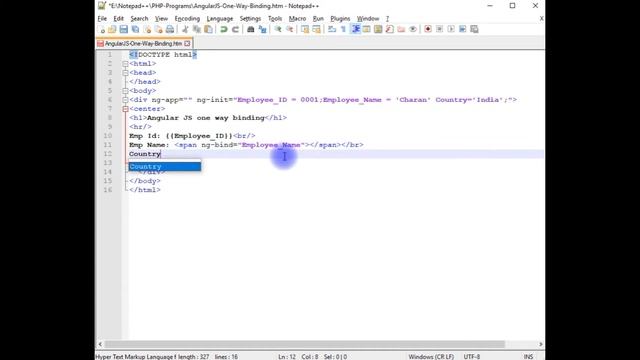Viewport: 640px width, 360px height.
Task: Open the Edit menu
Action: point(118,19)
